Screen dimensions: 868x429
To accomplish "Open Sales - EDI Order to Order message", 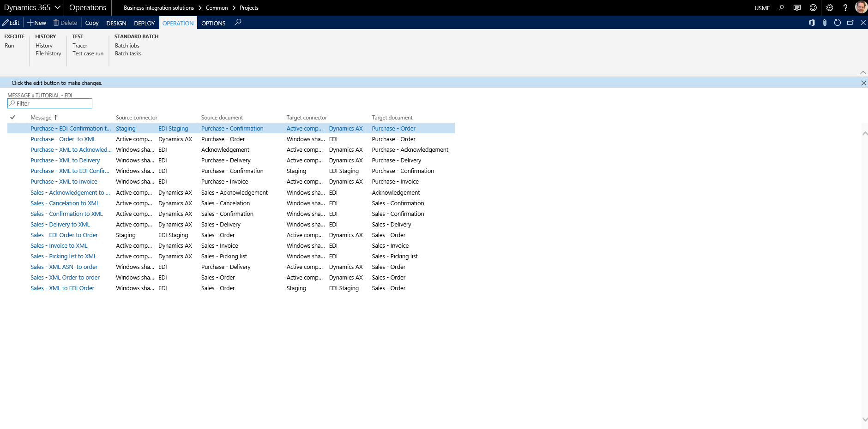I will click(64, 235).
